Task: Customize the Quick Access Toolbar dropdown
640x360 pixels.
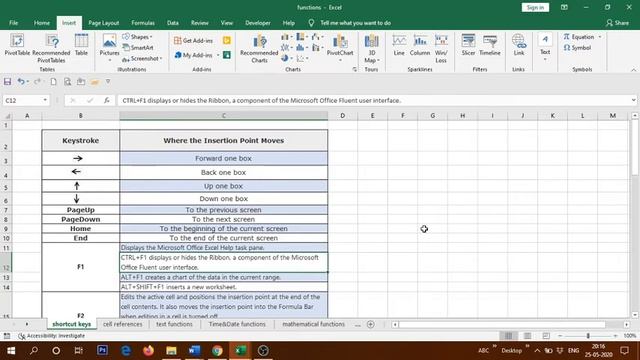Action: (x=108, y=82)
